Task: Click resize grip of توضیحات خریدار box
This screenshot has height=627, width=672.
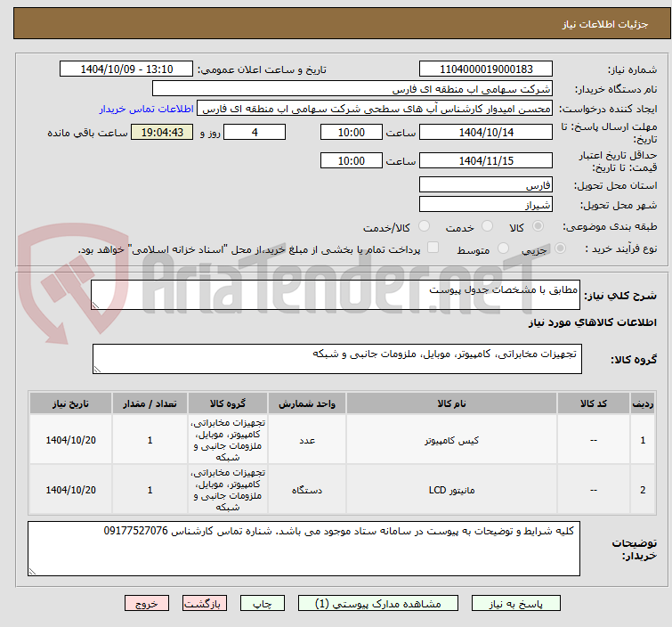Action: click(32, 571)
